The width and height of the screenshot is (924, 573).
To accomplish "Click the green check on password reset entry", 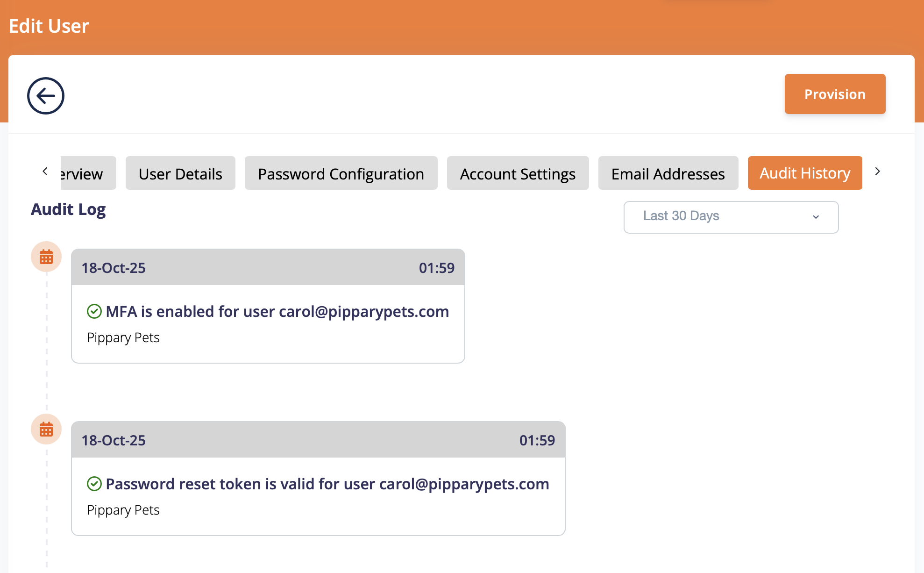I will click(94, 484).
